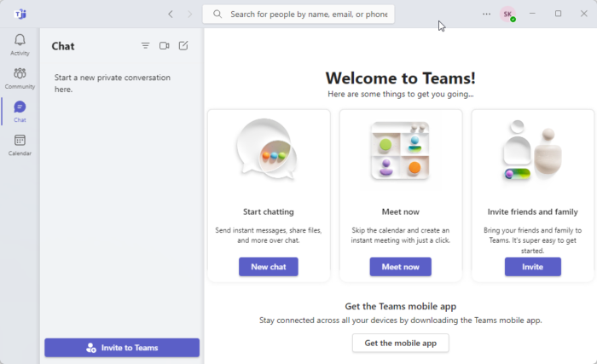
Task: Open the SK profile avatar menu
Action: pyautogui.click(x=507, y=14)
